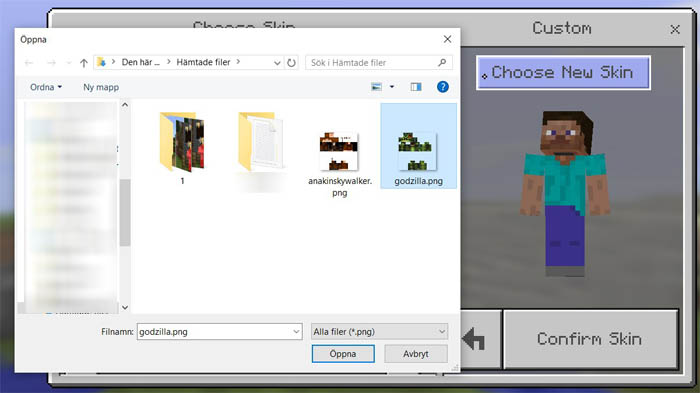Click the Öppna button
Image resolution: width=700 pixels, height=393 pixels.
[x=343, y=354]
